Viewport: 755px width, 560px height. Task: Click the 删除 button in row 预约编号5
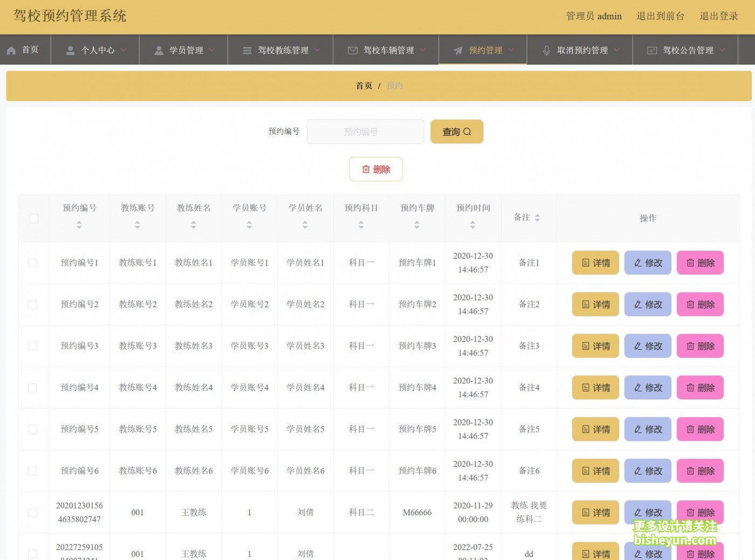700,430
